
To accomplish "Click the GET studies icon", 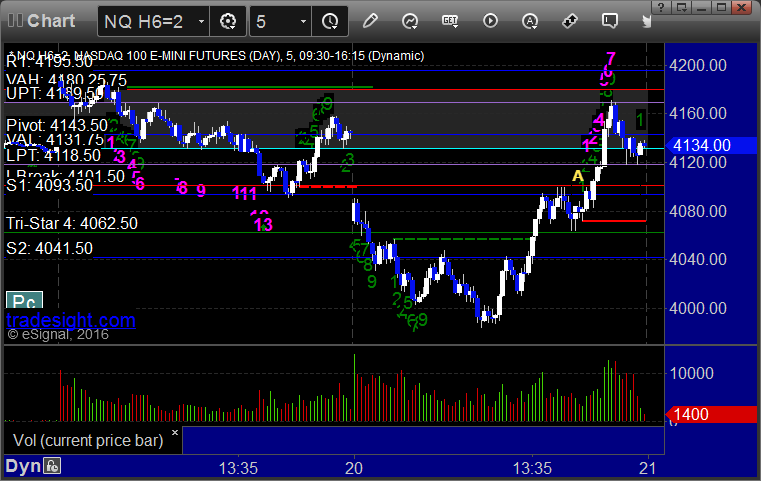I will 450,20.
